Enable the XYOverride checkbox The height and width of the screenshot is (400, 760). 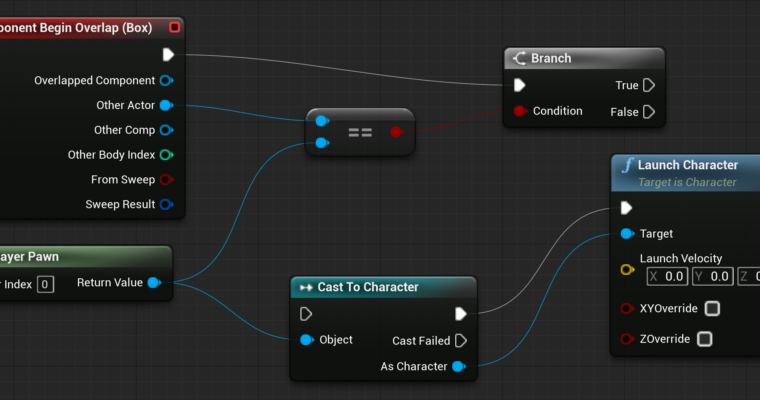[712, 308]
